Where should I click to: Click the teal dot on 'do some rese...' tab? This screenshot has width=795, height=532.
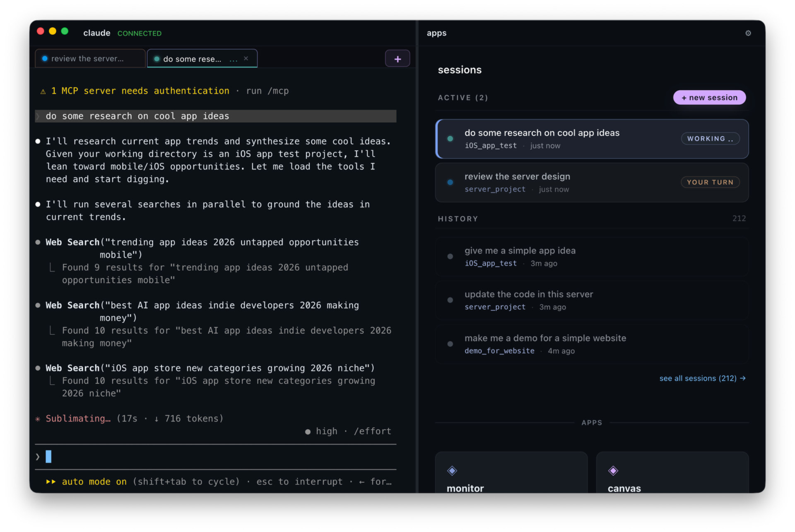[157, 59]
